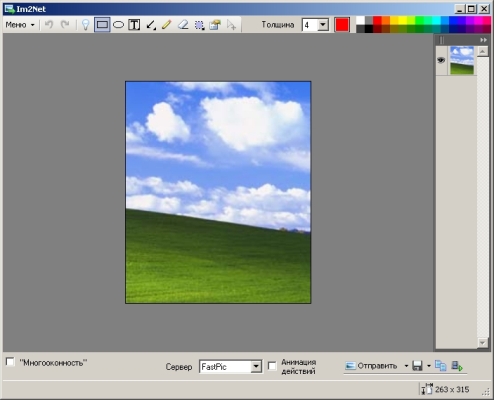Select the landscape layer thumbnail
The image size is (494, 400).
coord(462,60)
